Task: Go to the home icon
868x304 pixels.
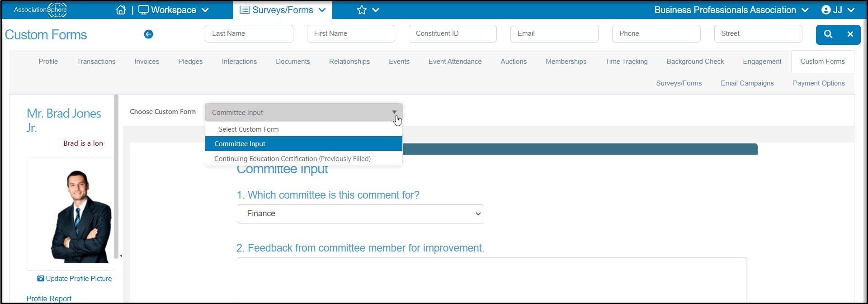Action: [121, 10]
